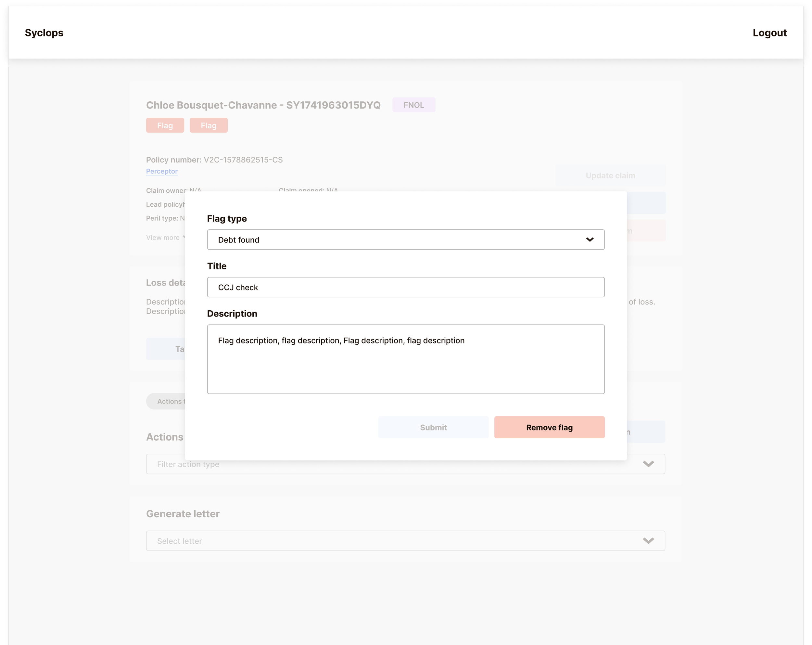Click the second Flag badge
812x645 pixels.
coord(208,125)
